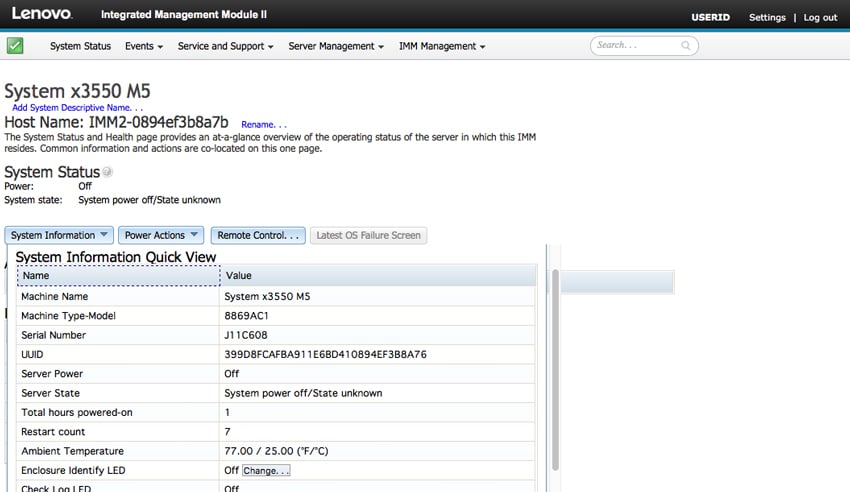Select the Machine Name row label
850x492 pixels.
(x=54, y=296)
